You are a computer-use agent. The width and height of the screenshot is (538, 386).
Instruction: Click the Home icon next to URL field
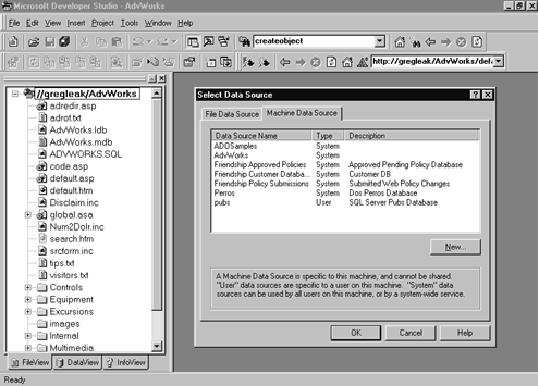pyautogui.click(x=347, y=62)
